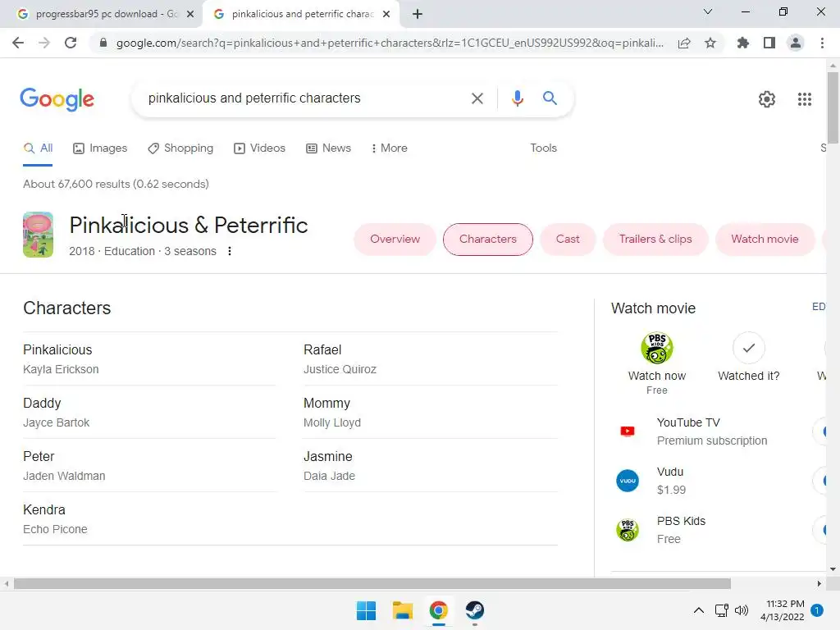Go back to previous page
The height and width of the screenshot is (630, 840).
(x=18, y=43)
